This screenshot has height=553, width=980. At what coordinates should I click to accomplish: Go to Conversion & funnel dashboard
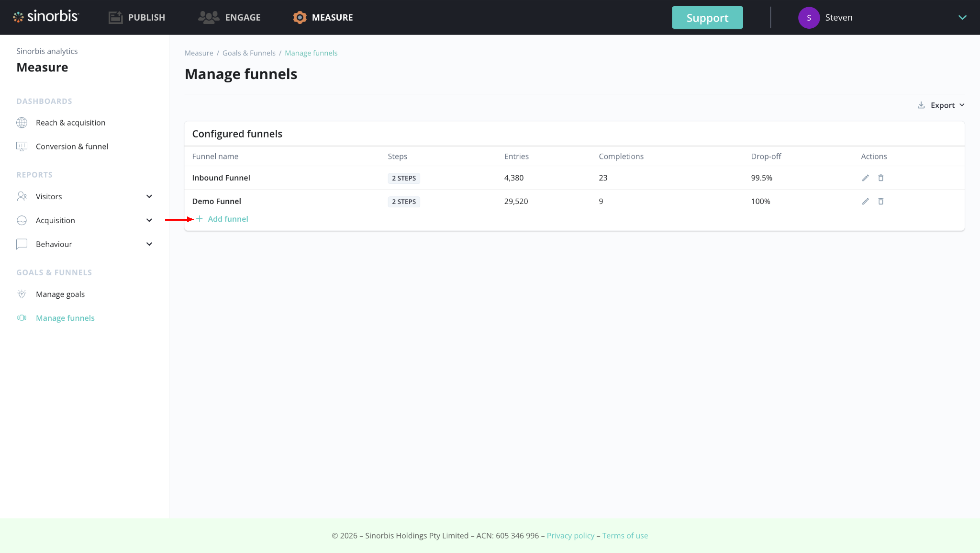[x=72, y=147]
